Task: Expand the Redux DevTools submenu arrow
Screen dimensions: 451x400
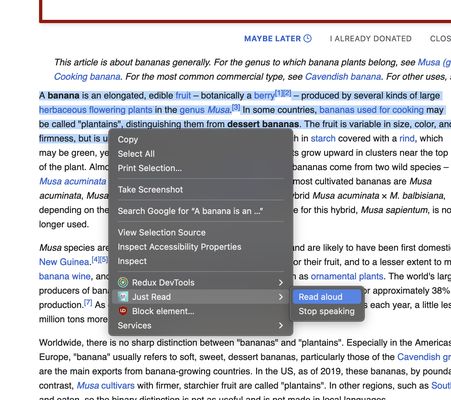Action: 281,283
